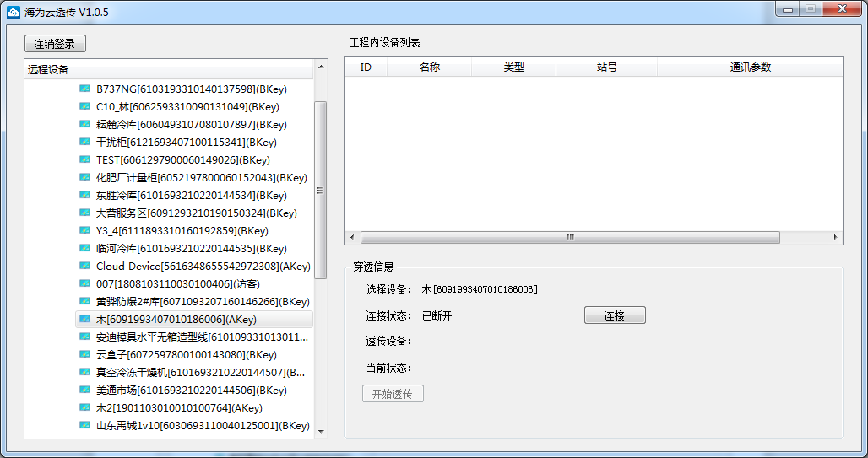Click the device table scroll right arrow
Image resolution: width=868 pixels, height=458 pixels.
pyautogui.click(x=835, y=237)
